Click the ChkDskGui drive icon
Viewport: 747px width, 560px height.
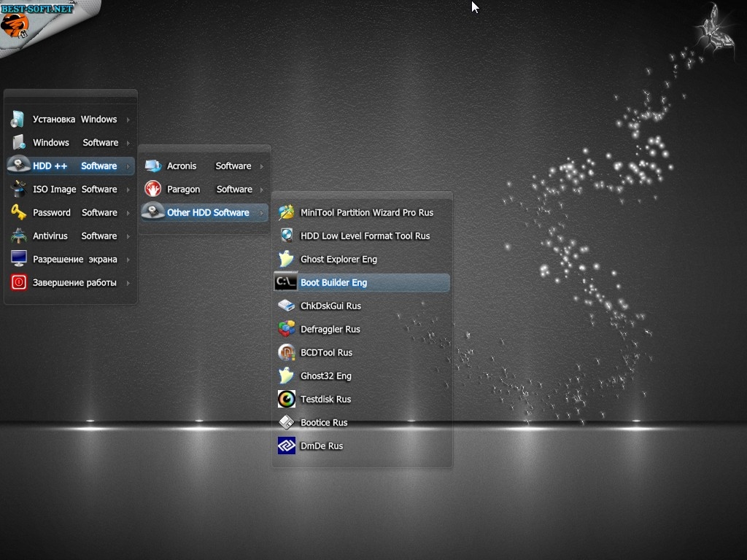[286, 306]
